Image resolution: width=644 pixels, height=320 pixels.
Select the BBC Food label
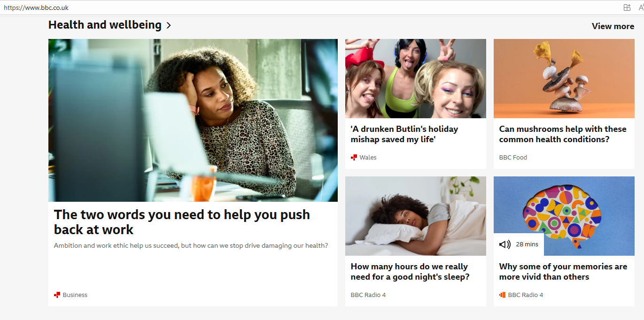[513, 158]
